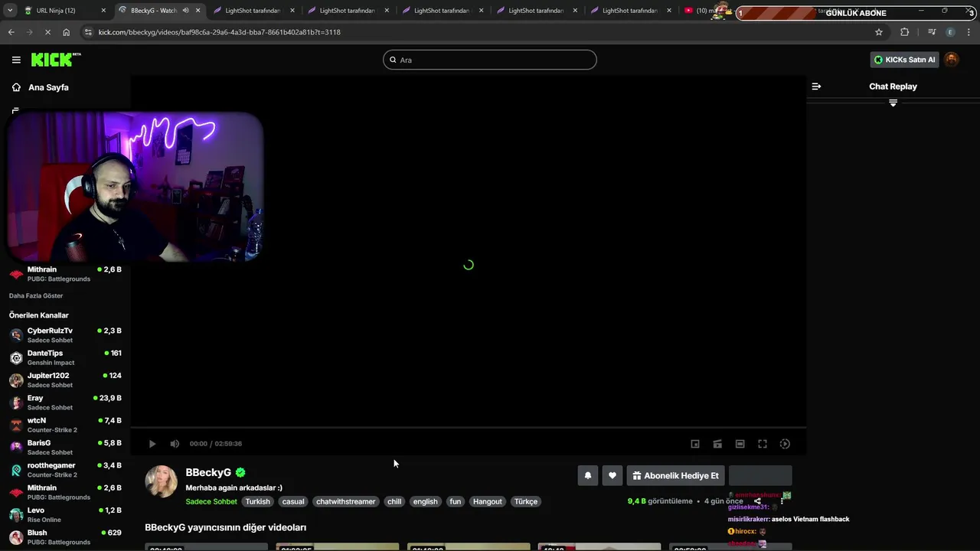Open Jupiter1202 channel from sidebar
The width and height of the screenshot is (980, 551).
(65, 380)
